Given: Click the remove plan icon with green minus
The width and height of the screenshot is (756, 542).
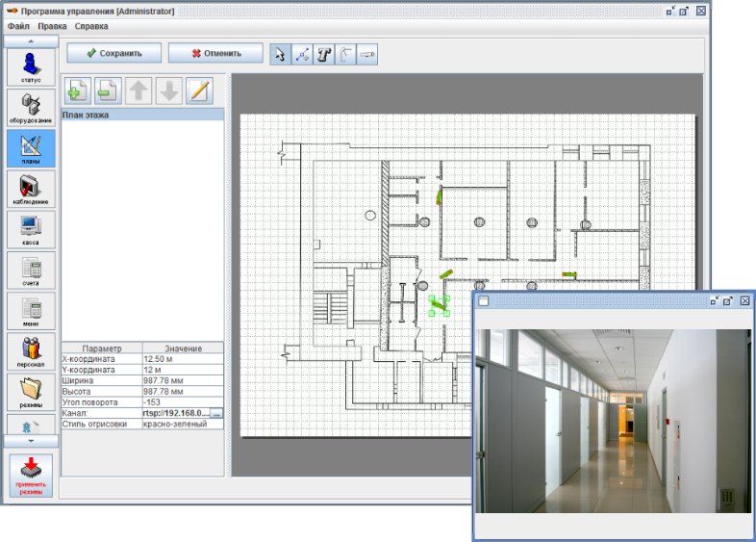Looking at the screenshot, I should point(108,91).
